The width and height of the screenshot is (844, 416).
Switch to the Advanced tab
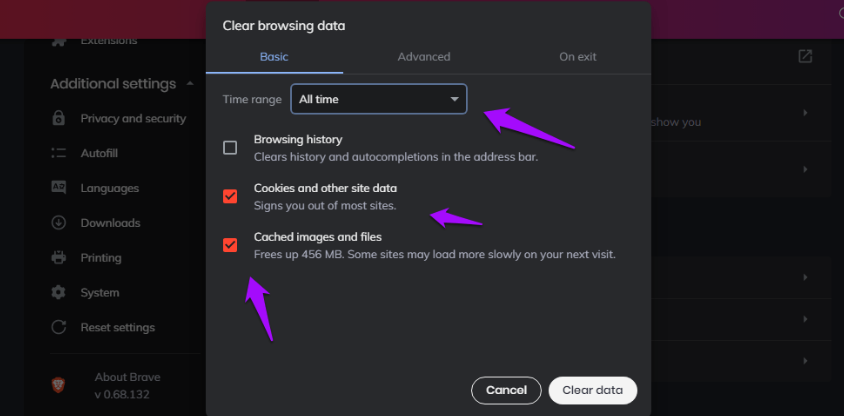[424, 57]
